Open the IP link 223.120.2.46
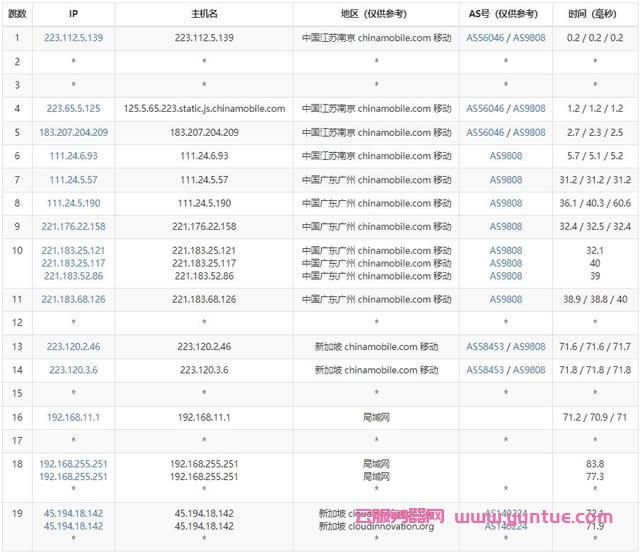 coord(74,346)
